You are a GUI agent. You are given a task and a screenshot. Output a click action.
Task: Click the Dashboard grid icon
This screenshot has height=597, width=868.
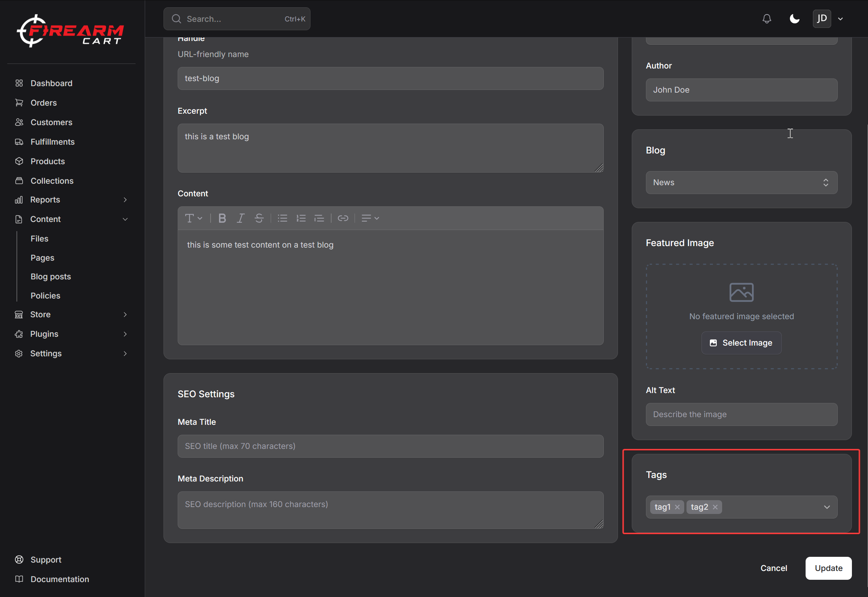(x=19, y=83)
